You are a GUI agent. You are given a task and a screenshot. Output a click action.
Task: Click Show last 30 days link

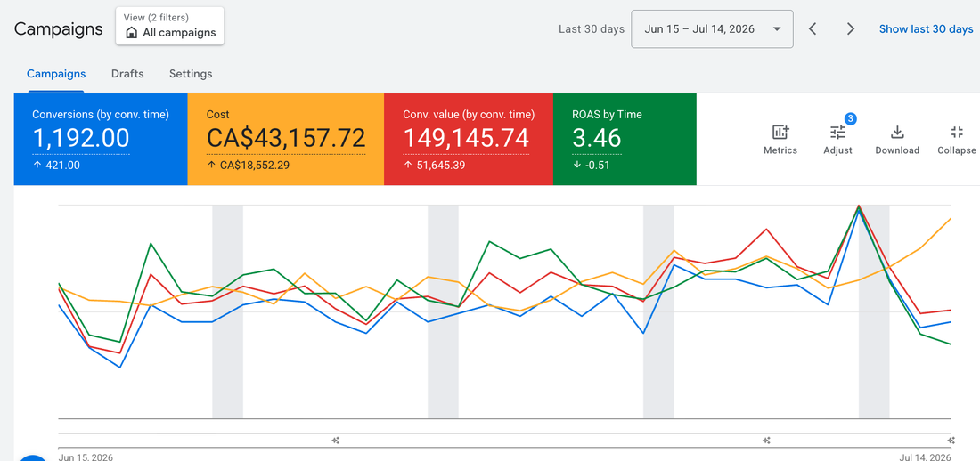927,28
